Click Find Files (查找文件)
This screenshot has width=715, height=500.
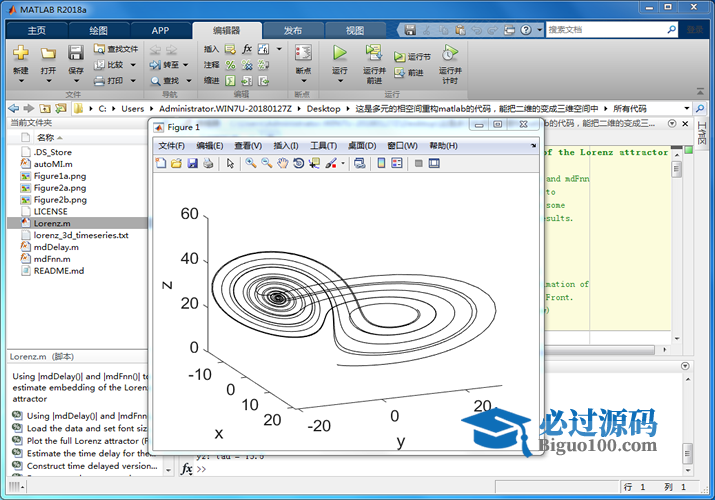(116, 49)
